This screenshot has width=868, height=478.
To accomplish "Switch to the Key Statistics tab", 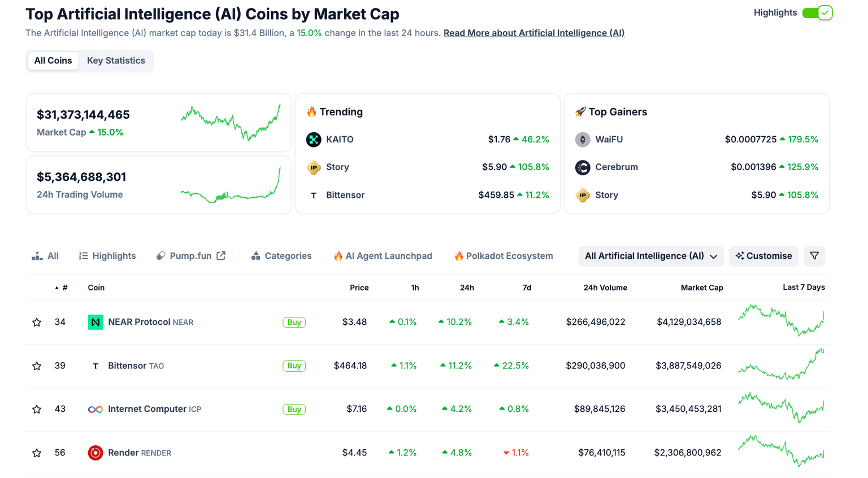I will (x=116, y=60).
